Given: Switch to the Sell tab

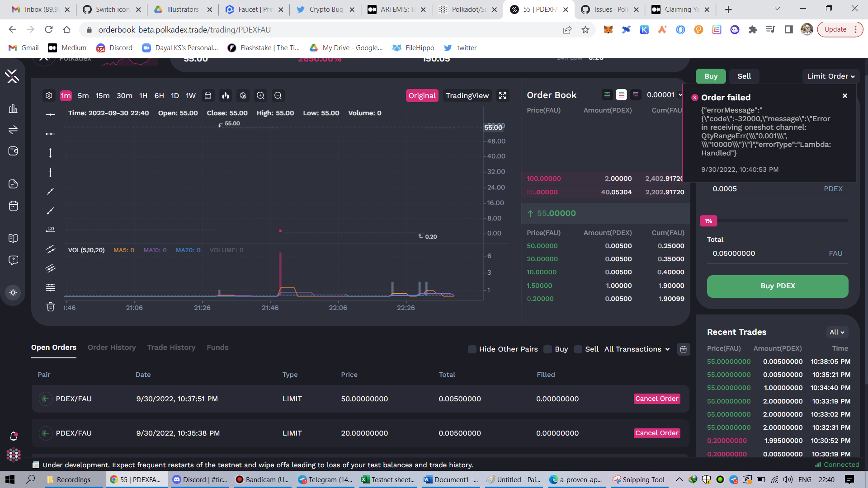Looking at the screenshot, I should click(744, 76).
